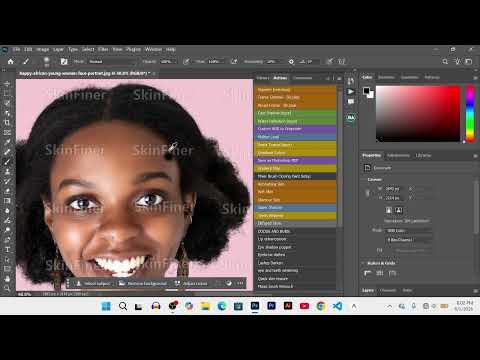
Task: Switch to the History tab
Action: (x=263, y=78)
